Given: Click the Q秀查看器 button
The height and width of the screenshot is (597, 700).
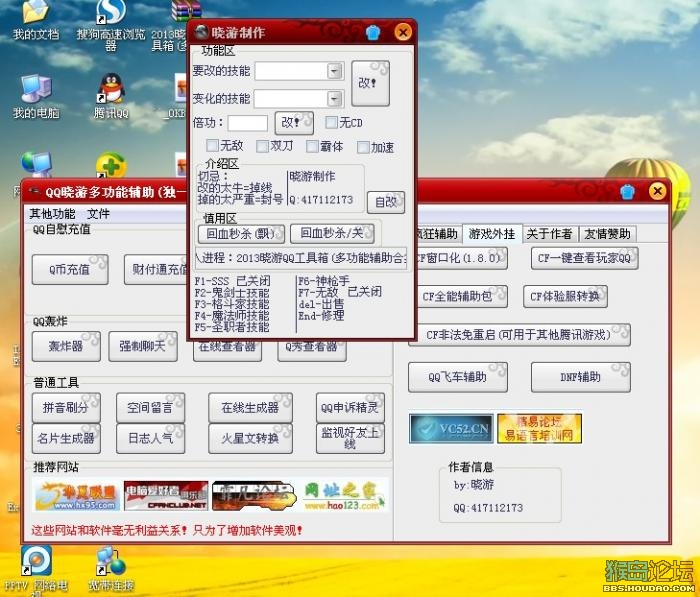Looking at the screenshot, I should (x=312, y=351).
